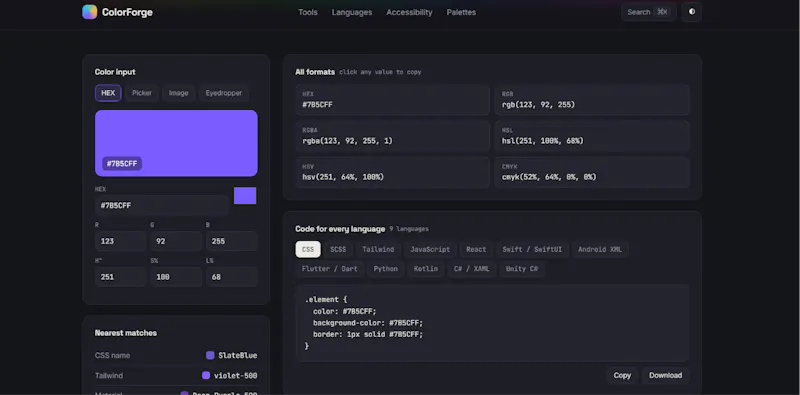Copy the hsv(251, 64%, 100%) value
The height and width of the screenshot is (395, 800).
point(392,172)
